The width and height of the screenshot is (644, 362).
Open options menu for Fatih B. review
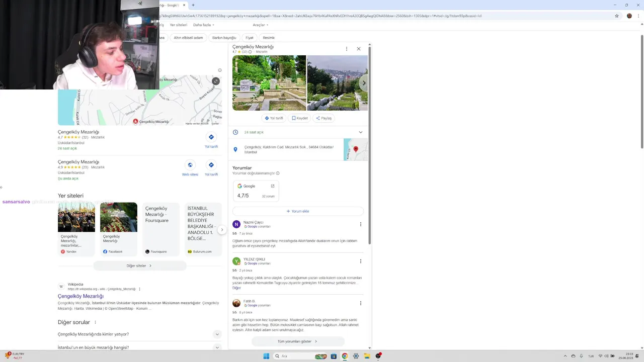pos(360,303)
